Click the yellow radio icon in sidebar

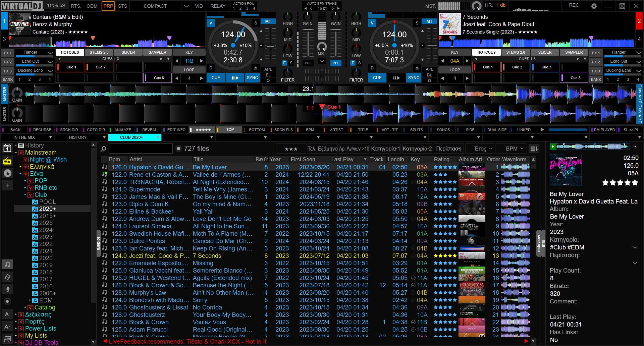pos(7,161)
